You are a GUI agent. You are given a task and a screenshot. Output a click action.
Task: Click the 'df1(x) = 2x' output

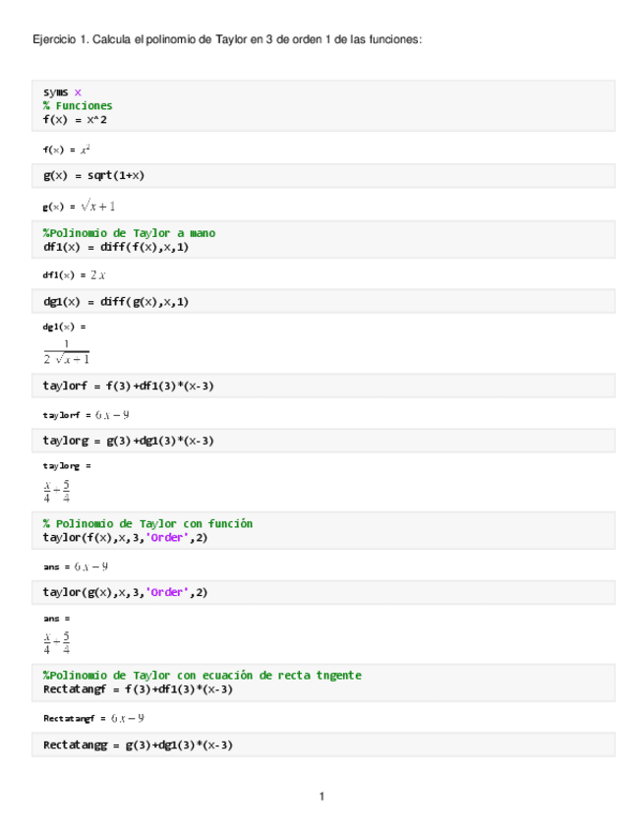[75, 275]
